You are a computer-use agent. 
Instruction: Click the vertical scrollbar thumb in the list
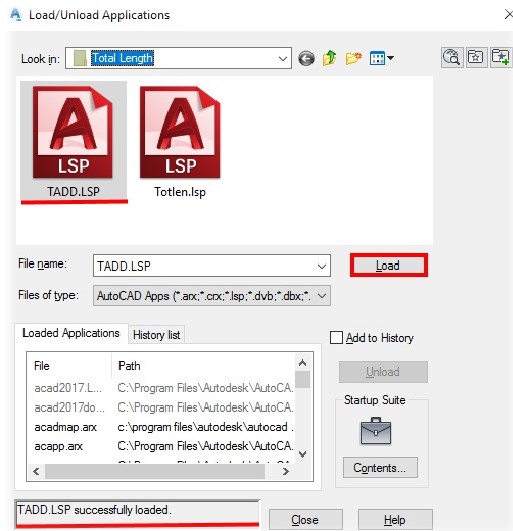pyautogui.click(x=302, y=380)
